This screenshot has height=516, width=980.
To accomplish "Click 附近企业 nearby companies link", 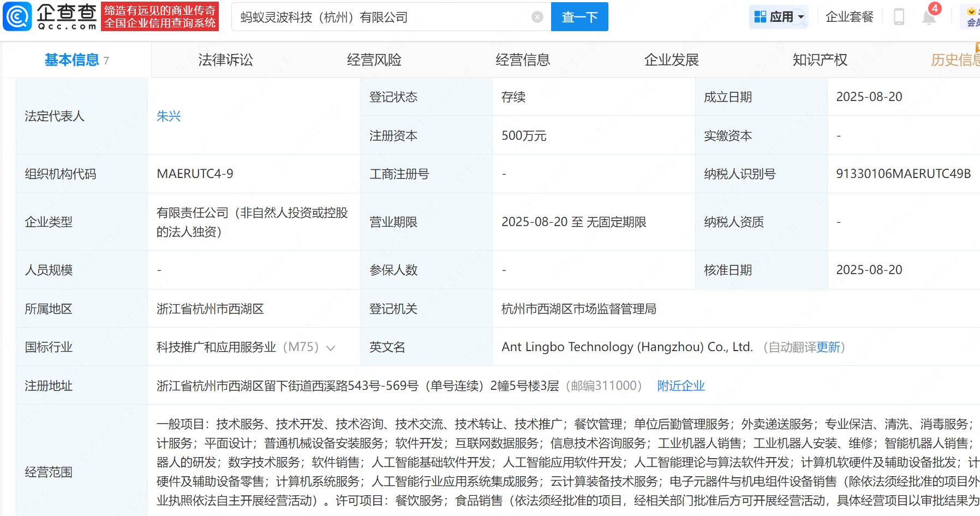I will point(681,386).
